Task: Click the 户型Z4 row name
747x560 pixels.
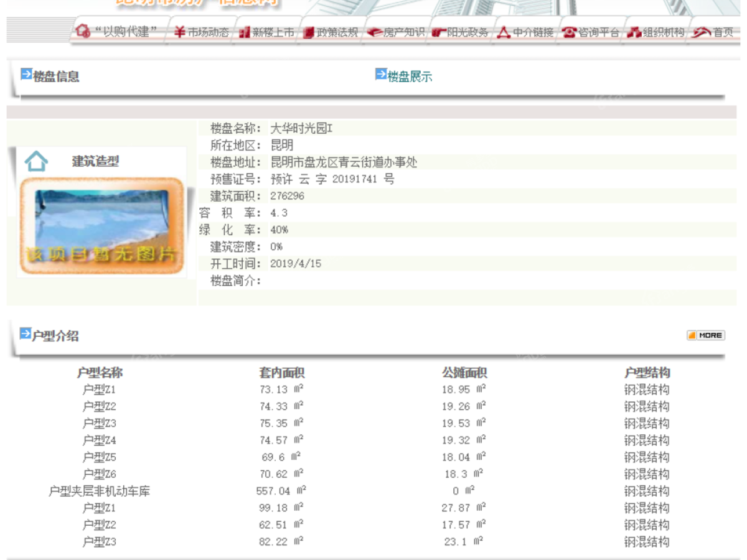Action: click(x=100, y=441)
